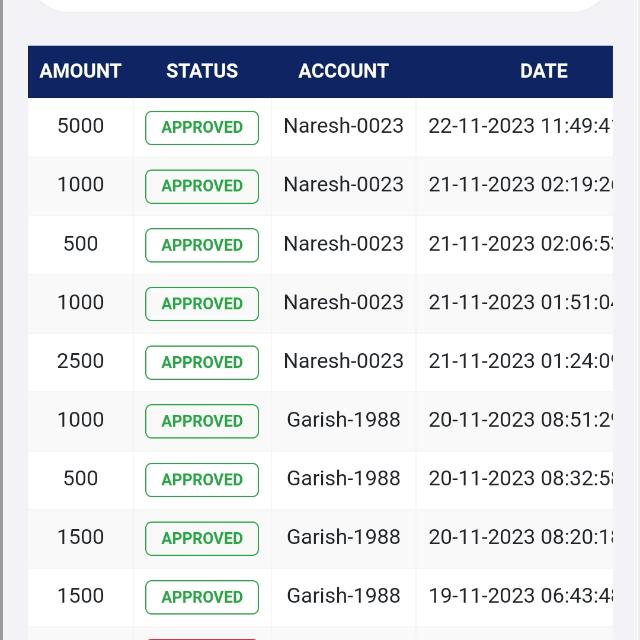Click the 1500 amount dated 20-11-2023 08:20
Viewport: 640px width, 640px height.
pos(80,537)
